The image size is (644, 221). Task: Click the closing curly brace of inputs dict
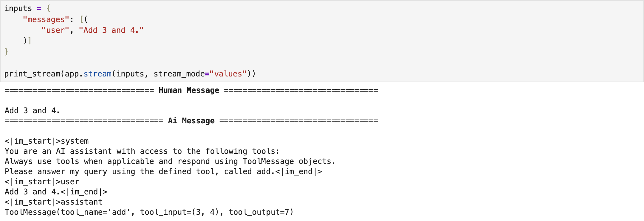coord(7,52)
